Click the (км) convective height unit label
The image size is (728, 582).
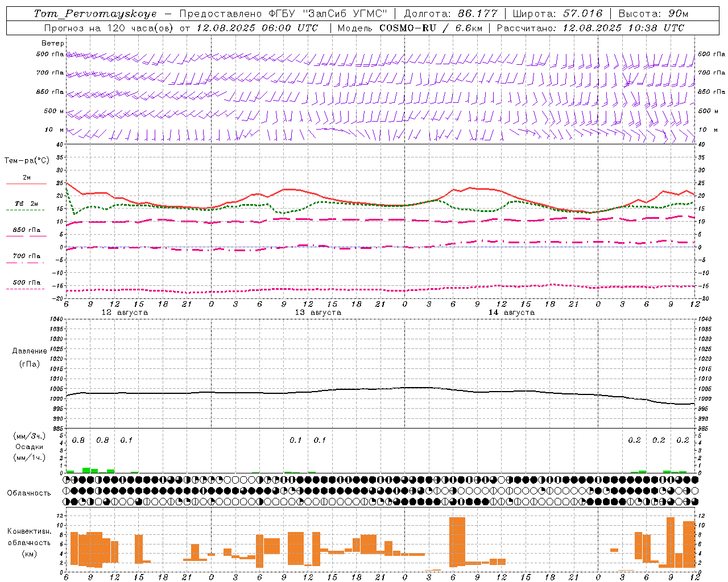pyautogui.click(x=30, y=554)
